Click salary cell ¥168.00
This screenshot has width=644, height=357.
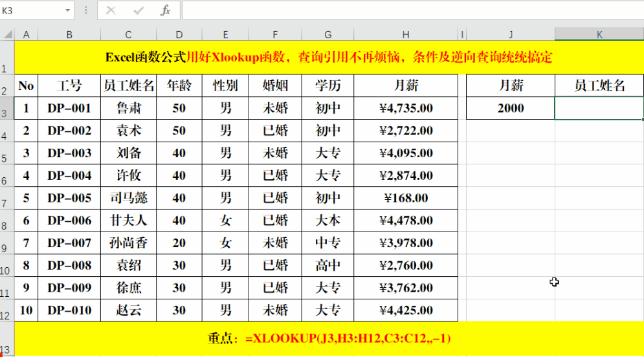406,198
